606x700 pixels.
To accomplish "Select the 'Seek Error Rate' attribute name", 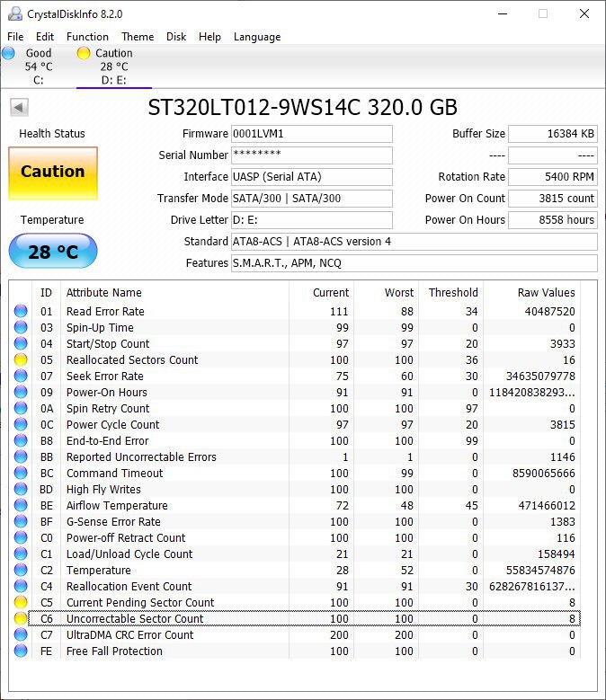I will [105, 376].
